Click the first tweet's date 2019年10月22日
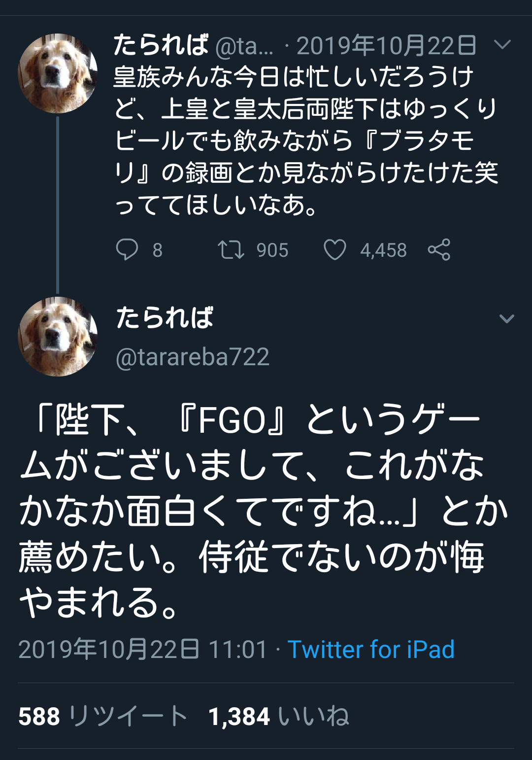This screenshot has width=532, height=760. tap(386, 46)
